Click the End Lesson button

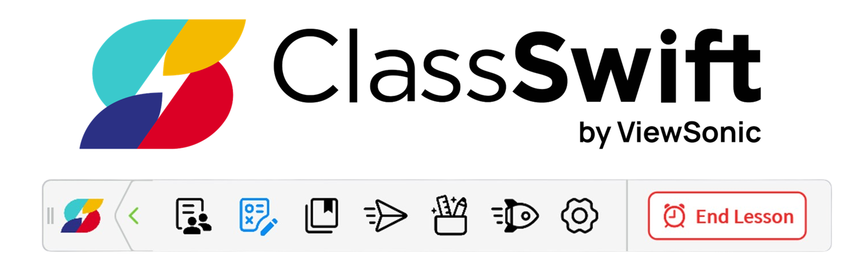pyautogui.click(x=727, y=216)
